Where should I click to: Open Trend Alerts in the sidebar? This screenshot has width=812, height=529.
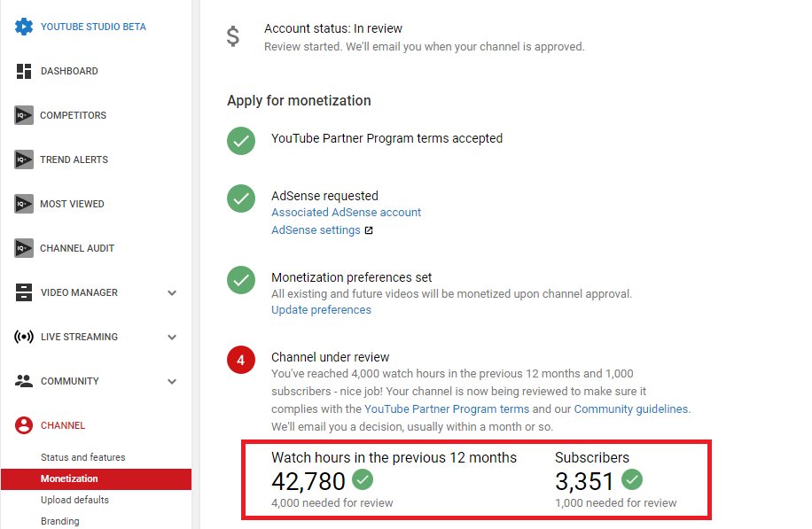click(74, 159)
